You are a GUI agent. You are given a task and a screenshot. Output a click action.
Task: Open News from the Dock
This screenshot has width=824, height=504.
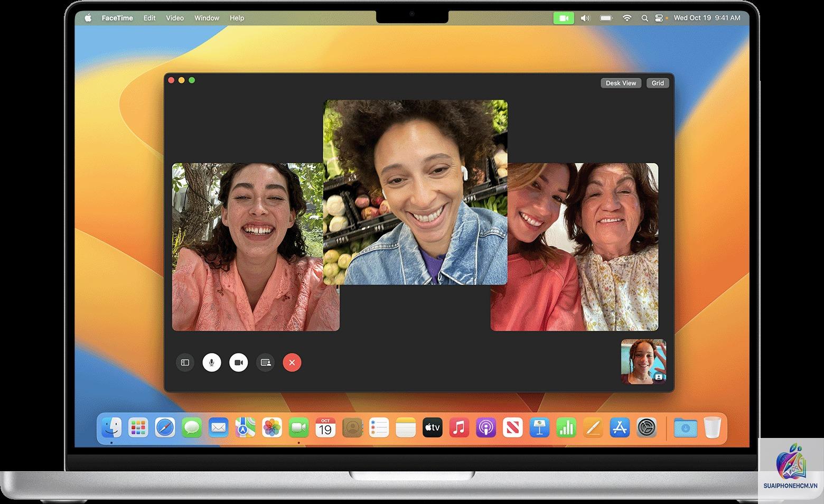(x=512, y=427)
